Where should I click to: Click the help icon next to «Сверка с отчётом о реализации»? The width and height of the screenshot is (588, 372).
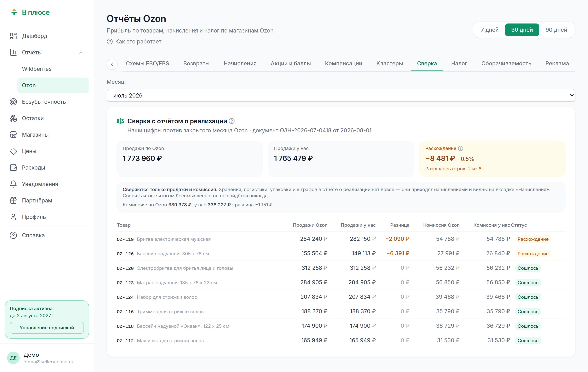tap(232, 121)
